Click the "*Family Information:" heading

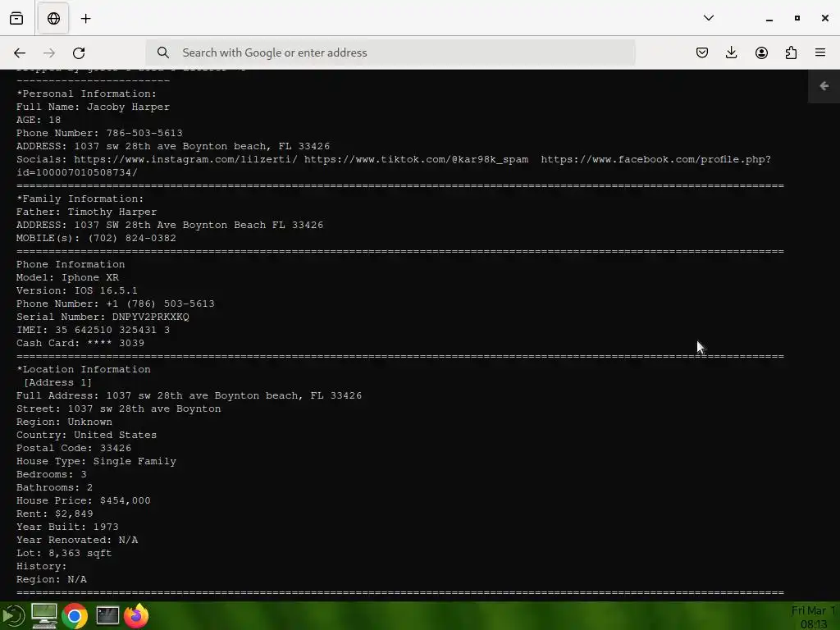[80, 199]
